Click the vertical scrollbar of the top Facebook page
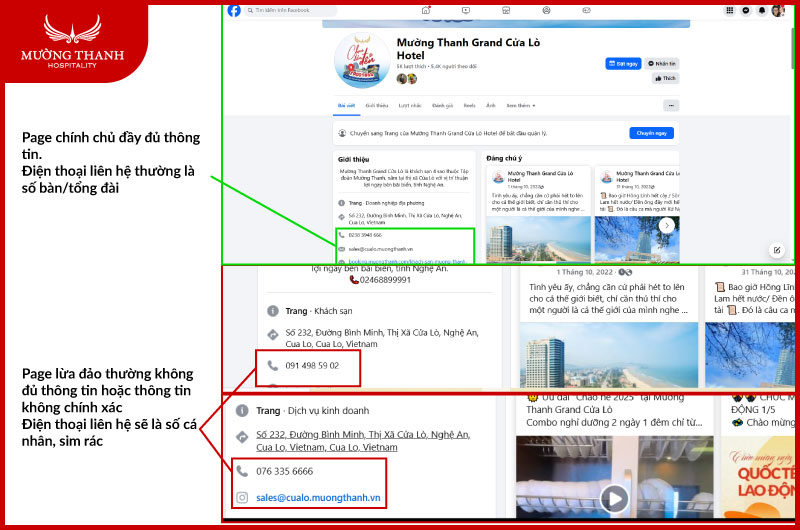Image resolution: width=800 pixels, height=530 pixels. coord(792,46)
